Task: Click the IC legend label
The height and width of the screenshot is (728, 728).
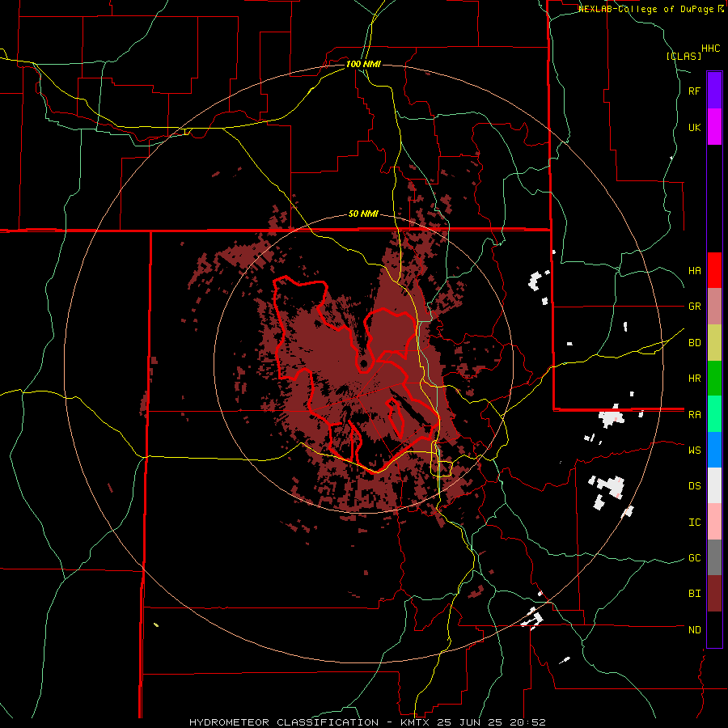Action: point(694,523)
